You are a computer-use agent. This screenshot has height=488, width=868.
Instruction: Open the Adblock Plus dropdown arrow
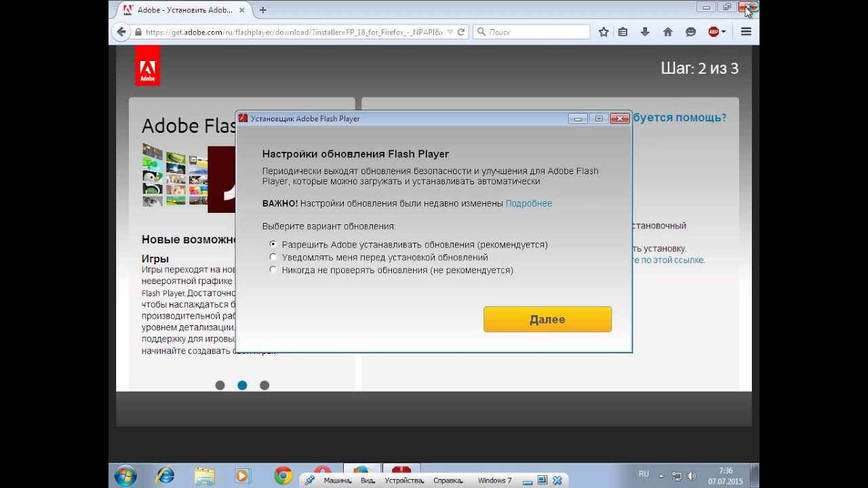click(x=724, y=32)
